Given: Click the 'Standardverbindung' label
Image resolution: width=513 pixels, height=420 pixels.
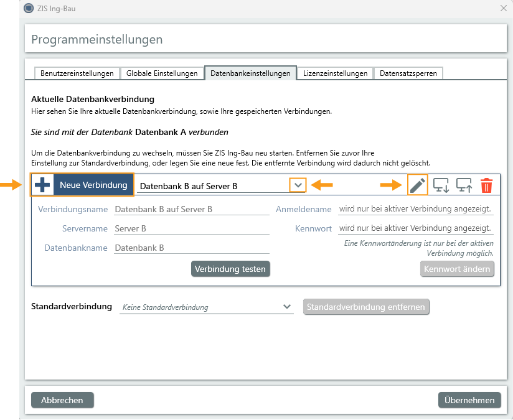Looking at the screenshot, I should (x=72, y=307).
